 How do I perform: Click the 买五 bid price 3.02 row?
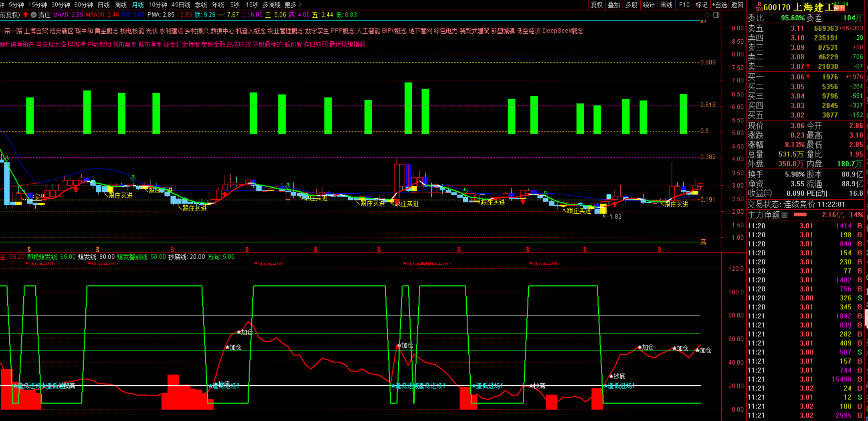pyautogui.click(x=806, y=115)
